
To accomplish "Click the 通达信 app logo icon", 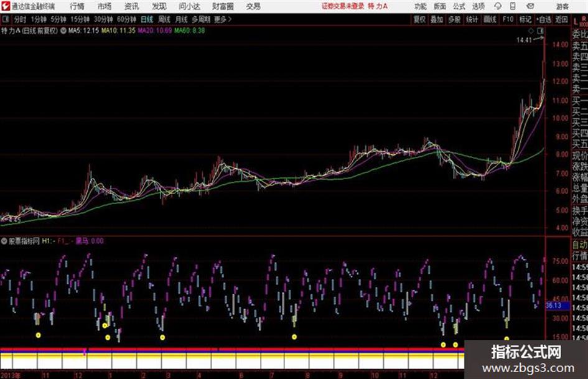I will tap(6, 6).
